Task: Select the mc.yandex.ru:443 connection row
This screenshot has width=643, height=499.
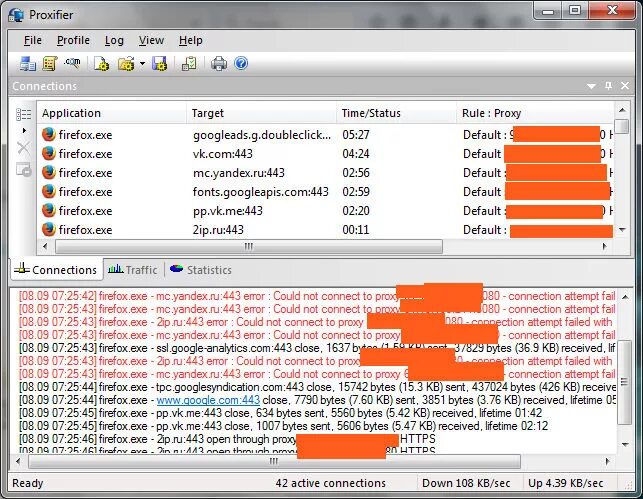Action: click(x=326, y=173)
